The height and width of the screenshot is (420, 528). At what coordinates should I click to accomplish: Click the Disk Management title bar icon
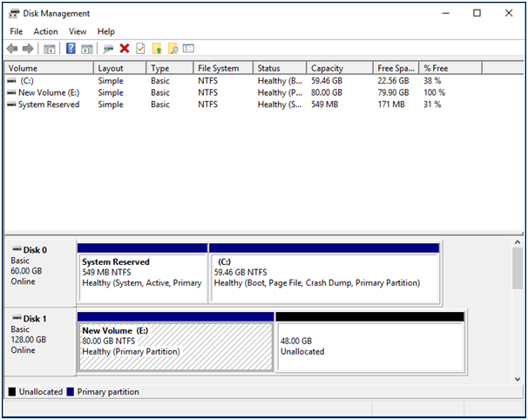pos(14,13)
